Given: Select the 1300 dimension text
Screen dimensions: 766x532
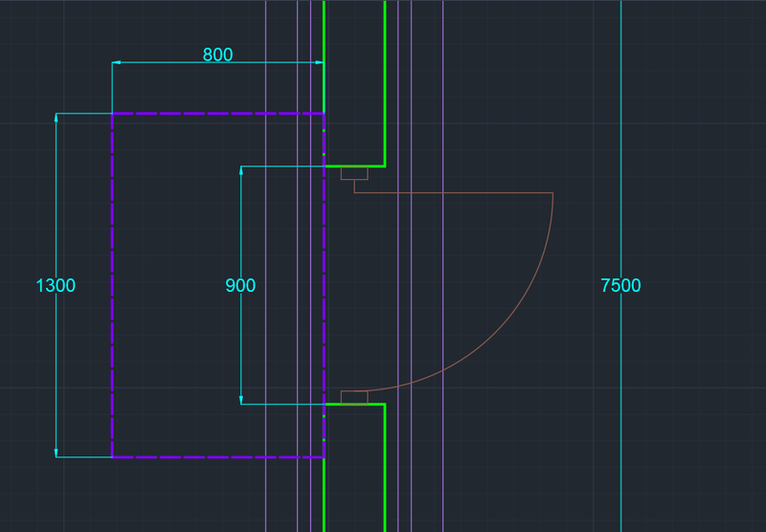Looking at the screenshot, I should tap(56, 285).
